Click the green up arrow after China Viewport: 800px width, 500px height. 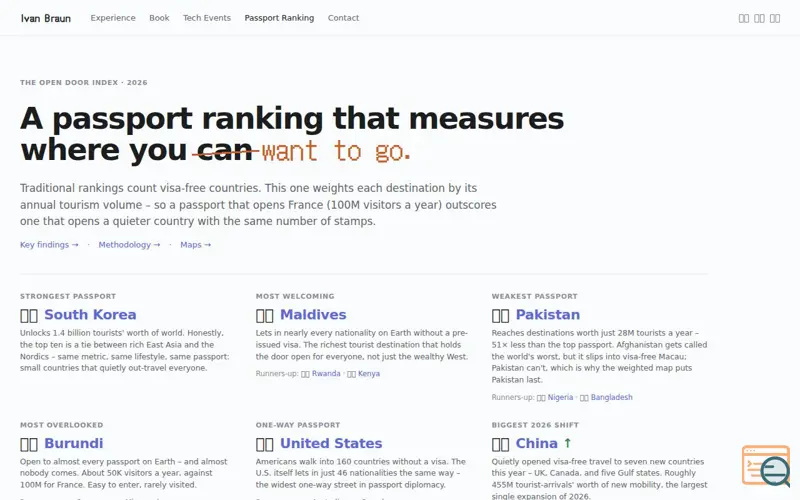click(x=567, y=443)
